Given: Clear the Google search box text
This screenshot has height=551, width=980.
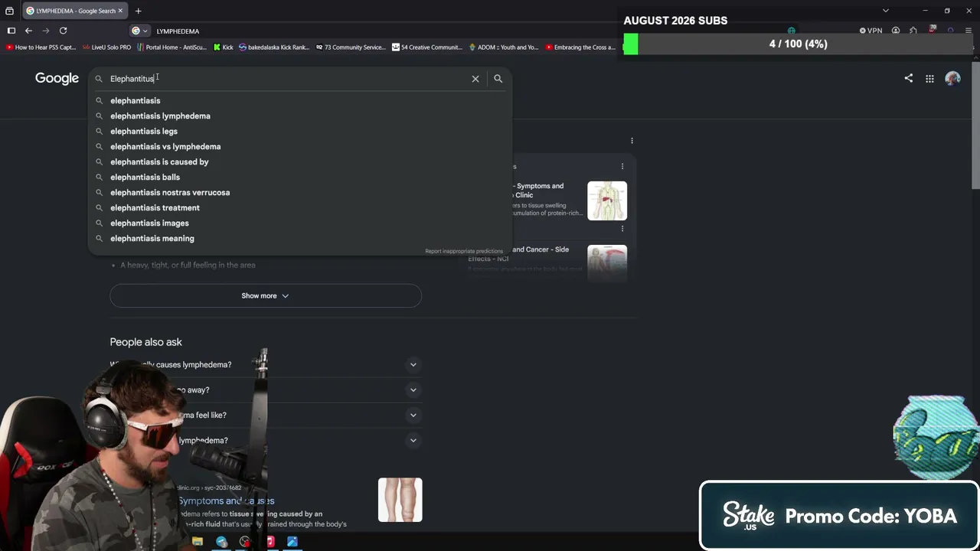Looking at the screenshot, I should pyautogui.click(x=475, y=79).
